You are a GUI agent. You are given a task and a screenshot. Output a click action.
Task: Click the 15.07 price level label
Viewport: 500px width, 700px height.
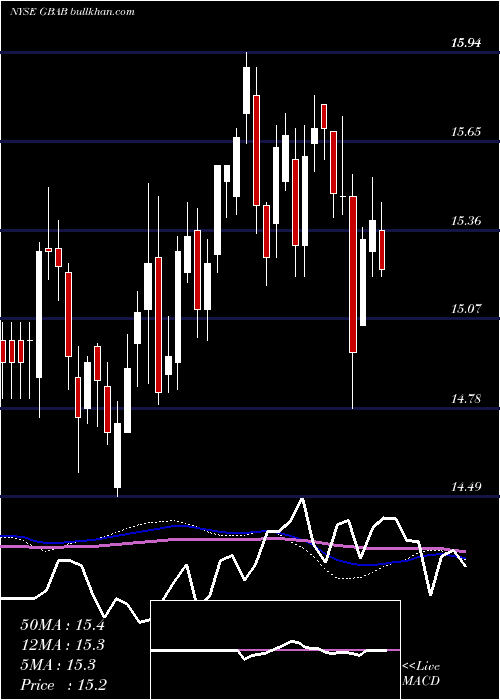(x=466, y=308)
